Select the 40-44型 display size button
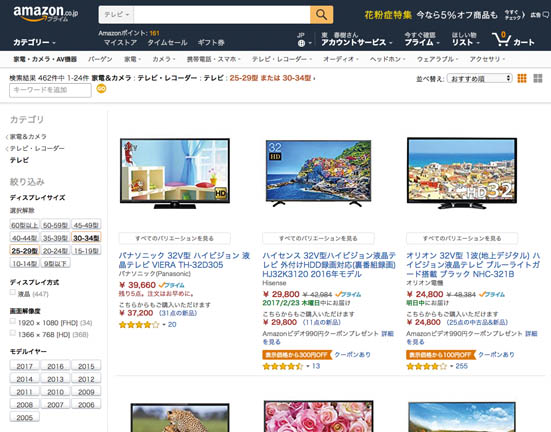This screenshot has height=432, width=551. pos(25,238)
